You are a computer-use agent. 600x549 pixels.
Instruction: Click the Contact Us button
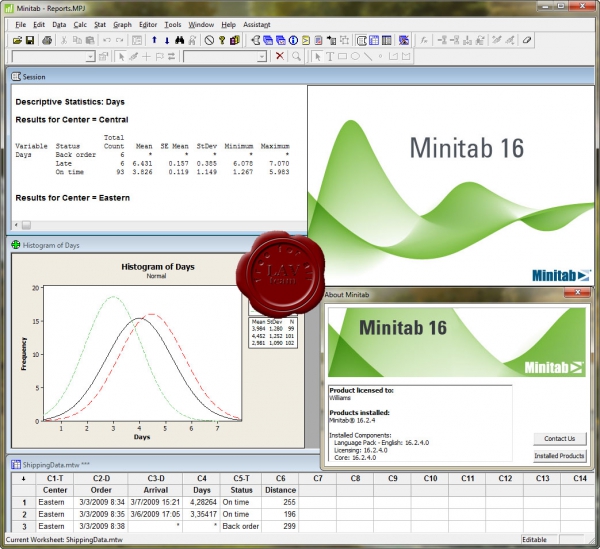click(x=559, y=439)
